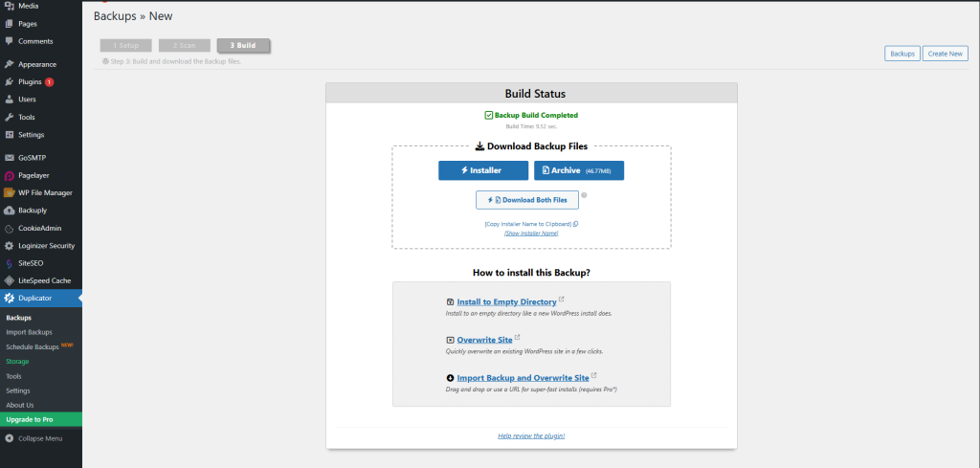The image size is (980, 468).
Task: Click the clipboard copy icon
Action: pyautogui.click(x=575, y=224)
